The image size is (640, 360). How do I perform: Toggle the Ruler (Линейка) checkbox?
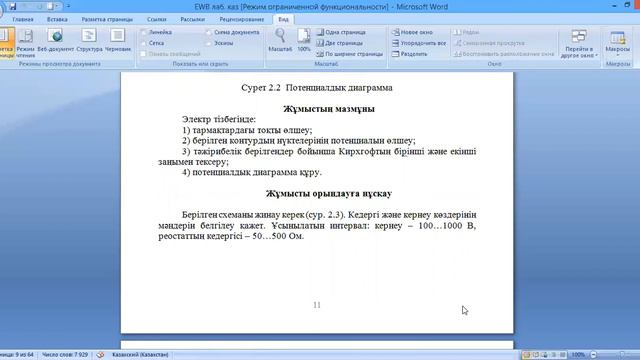[143, 32]
